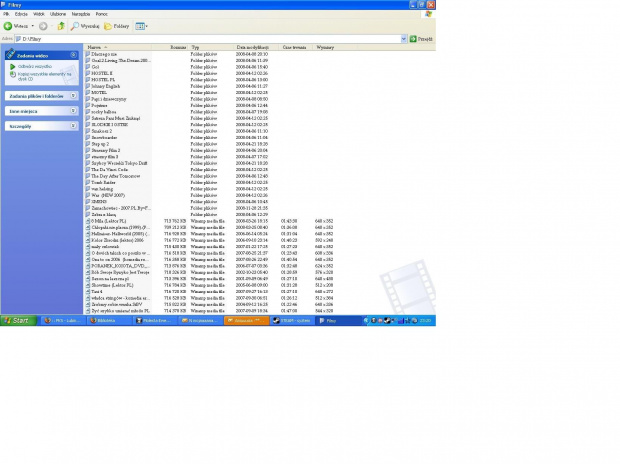The width and height of the screenshot is (620, 464).
Task: Open the Widok menu
Action: [x=39, y=14]
